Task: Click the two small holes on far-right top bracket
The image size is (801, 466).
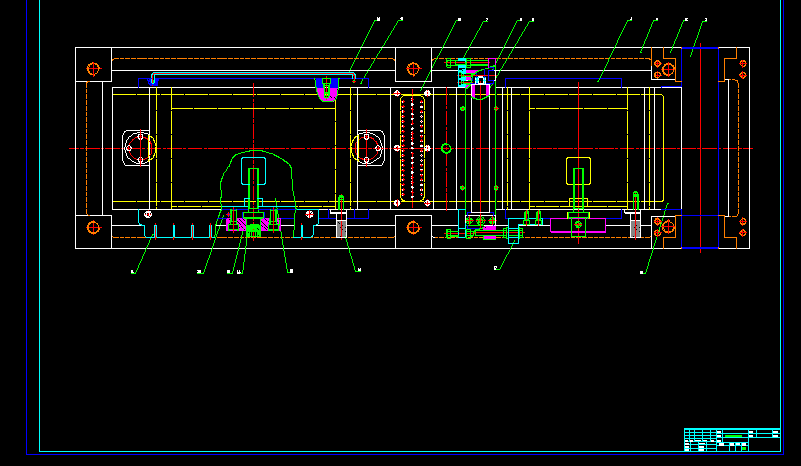Action: click(743, 69)
